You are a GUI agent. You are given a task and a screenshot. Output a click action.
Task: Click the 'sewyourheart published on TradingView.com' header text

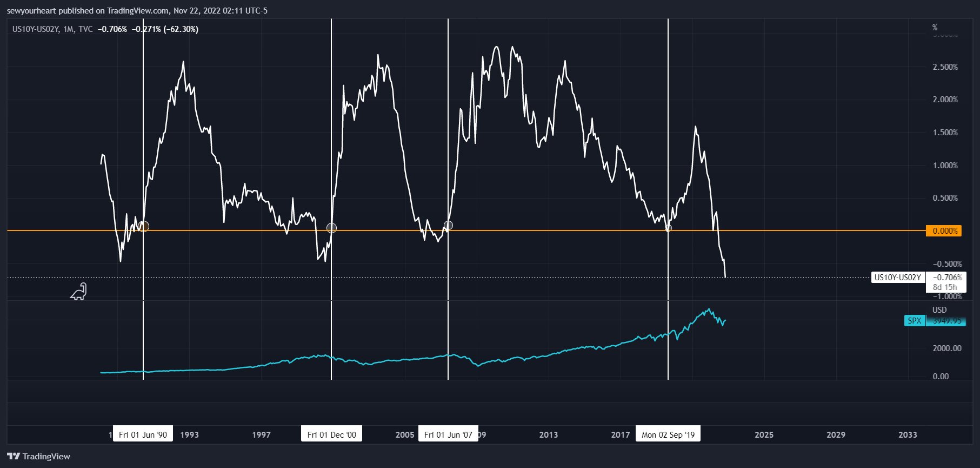click(88, 11)
